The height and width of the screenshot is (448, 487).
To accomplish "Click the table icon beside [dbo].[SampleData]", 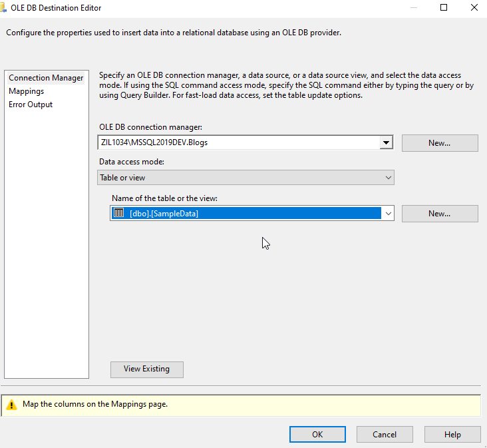I will [118, 213].
